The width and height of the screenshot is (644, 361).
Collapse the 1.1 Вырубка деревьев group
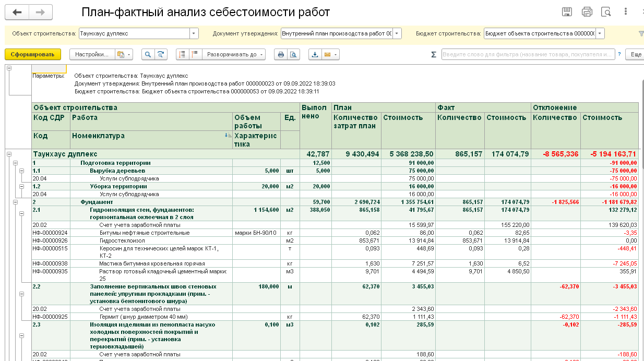point(21,171)
